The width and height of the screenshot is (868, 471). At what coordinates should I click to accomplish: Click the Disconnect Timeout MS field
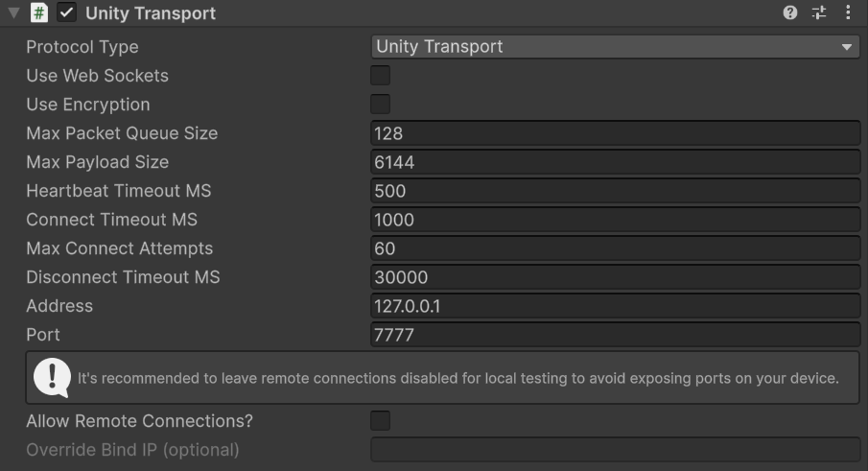(x=615, y=277)
